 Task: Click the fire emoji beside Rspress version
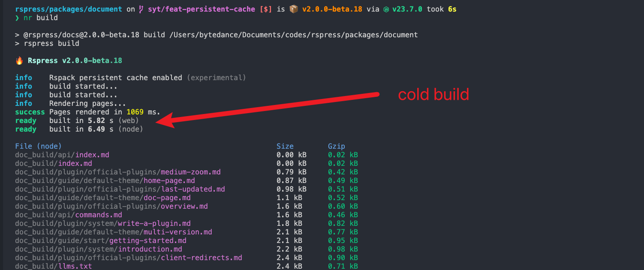pyautogui.click(x=19, y=60)
